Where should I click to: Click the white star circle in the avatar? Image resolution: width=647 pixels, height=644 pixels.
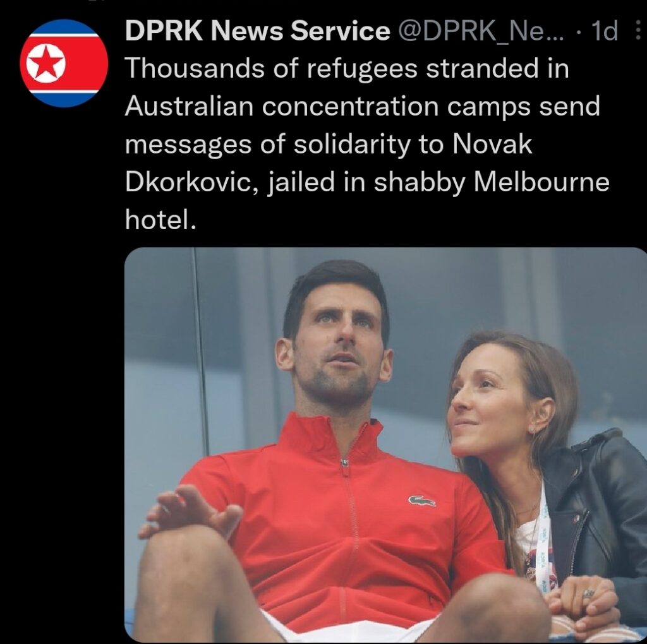pos(45,64)
